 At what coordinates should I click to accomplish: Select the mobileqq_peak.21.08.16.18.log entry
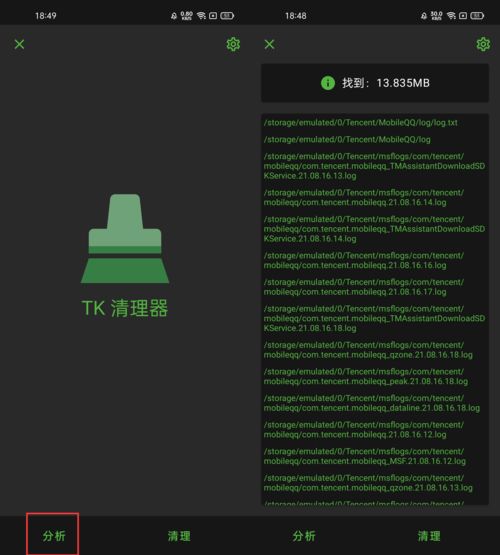click(x=366, y=377)
